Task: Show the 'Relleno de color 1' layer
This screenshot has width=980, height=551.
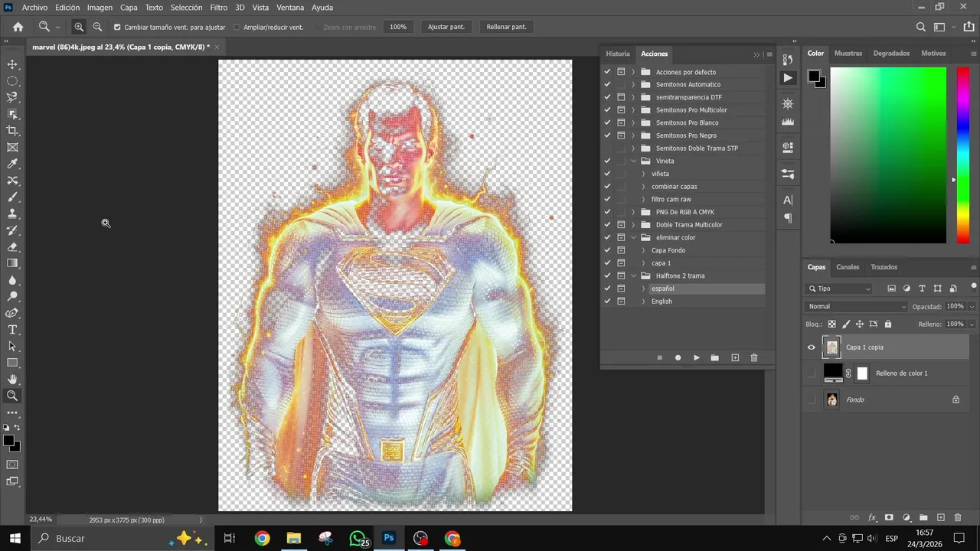Action: 812,373
